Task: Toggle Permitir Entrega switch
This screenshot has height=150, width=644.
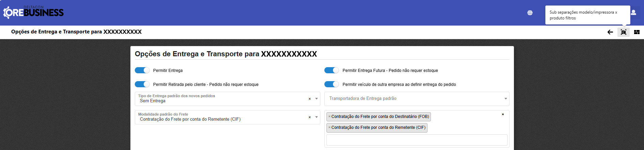Action: coord(142,70)
